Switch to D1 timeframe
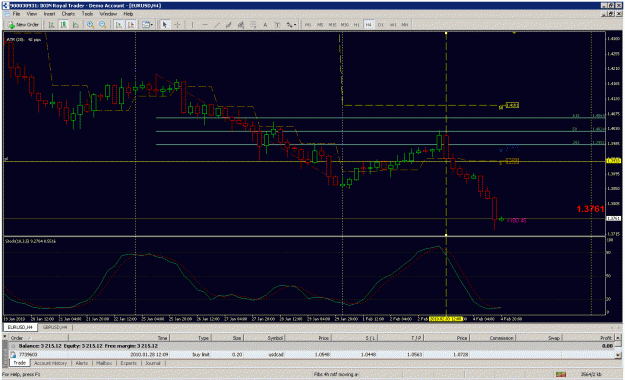 pyautogui.click(x=381, y=25)
